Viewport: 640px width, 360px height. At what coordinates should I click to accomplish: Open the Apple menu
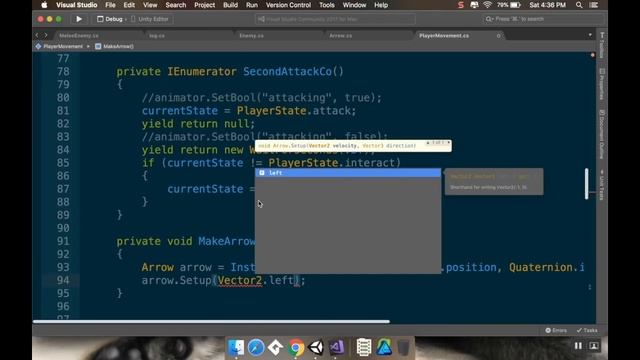pyautogui.click(x=44, y=5)
